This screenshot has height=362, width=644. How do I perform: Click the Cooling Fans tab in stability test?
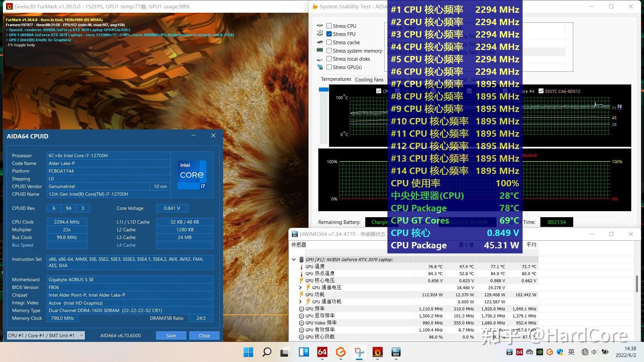[x=368, y=79]
